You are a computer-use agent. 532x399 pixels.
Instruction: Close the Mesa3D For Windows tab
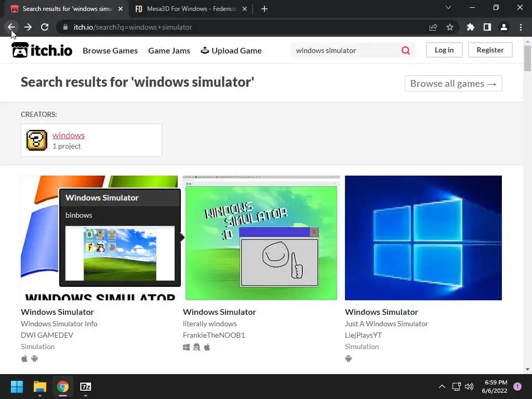(x=245, y=9)
